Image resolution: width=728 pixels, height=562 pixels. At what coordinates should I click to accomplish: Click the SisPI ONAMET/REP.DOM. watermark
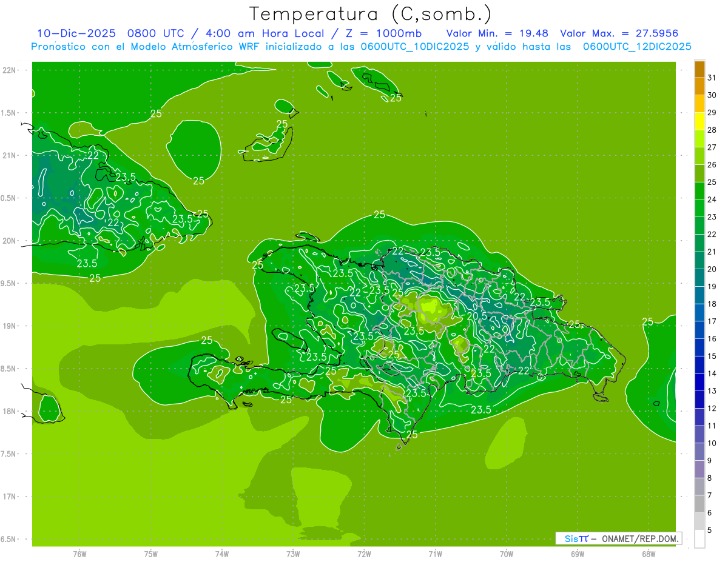pyautogui.click(x=618, y=538)
